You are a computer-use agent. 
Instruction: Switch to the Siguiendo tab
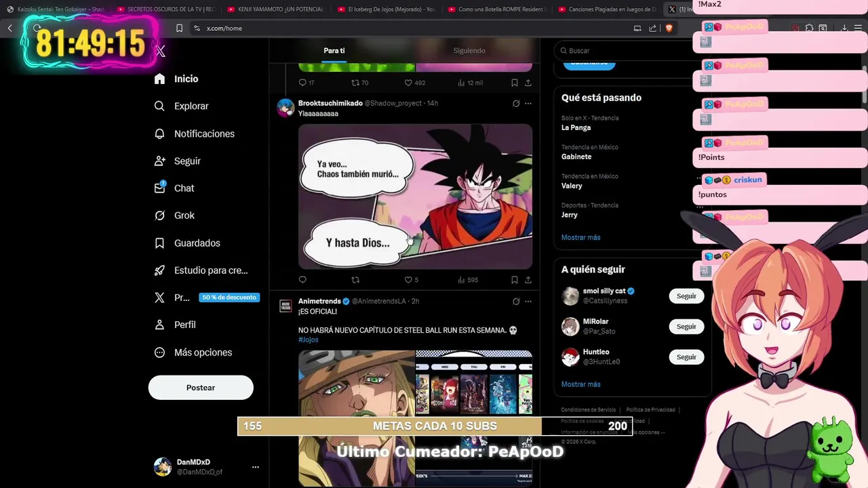469,51
